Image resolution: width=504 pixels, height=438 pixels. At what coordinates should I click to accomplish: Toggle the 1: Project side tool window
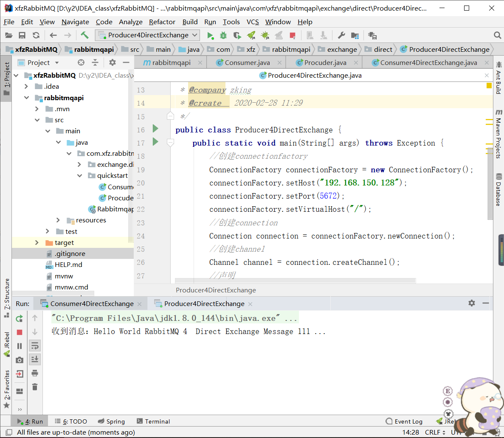tap(6, 78)
